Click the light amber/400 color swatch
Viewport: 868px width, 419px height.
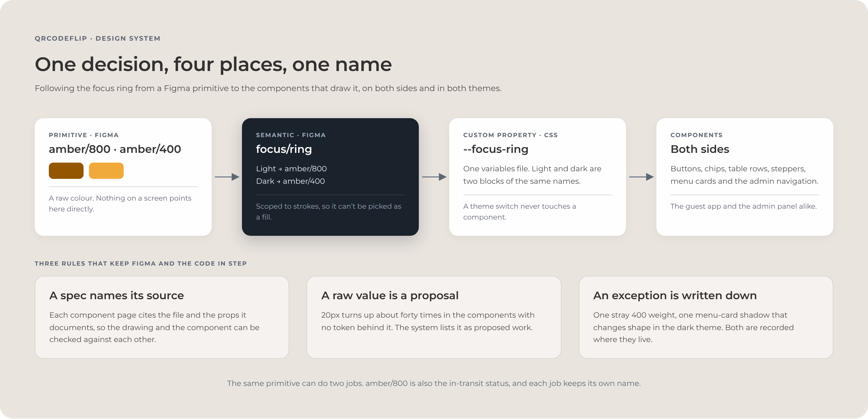(106, 171)
